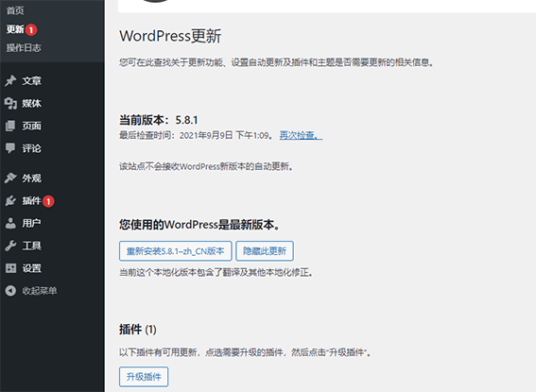
Task: Click the wrench icon for 工具
Action: pyautogui.click(x=10, y=246)
